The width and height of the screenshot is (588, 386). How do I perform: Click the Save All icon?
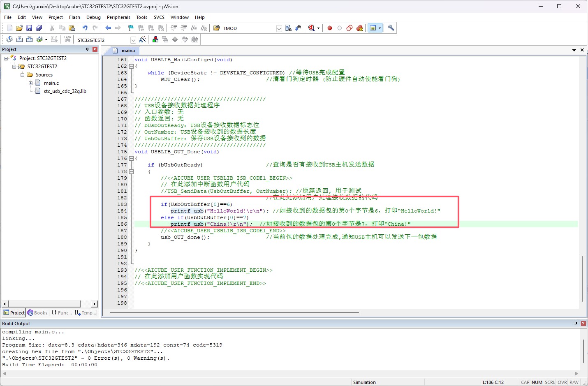click(x=39, y=28)
